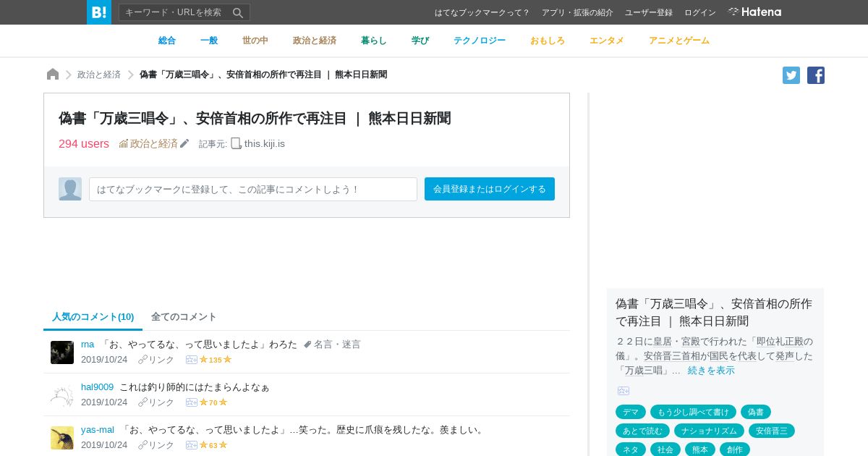Go to home via breadcrumb house icon
Viewport: 868px width, 456px height.
[x=53, y=75]
